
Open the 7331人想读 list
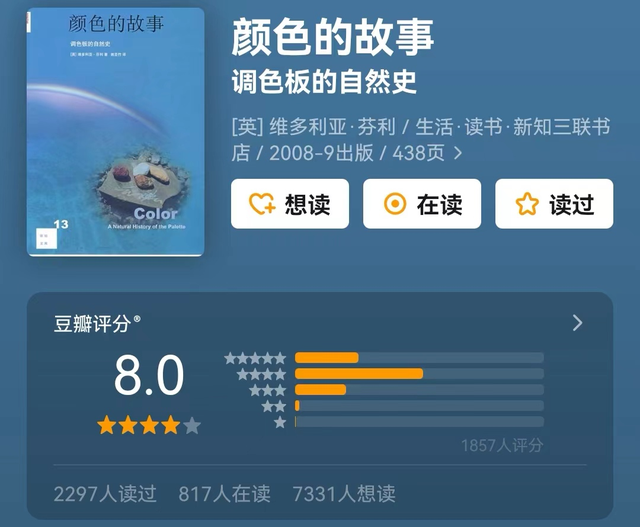(344, 494)
